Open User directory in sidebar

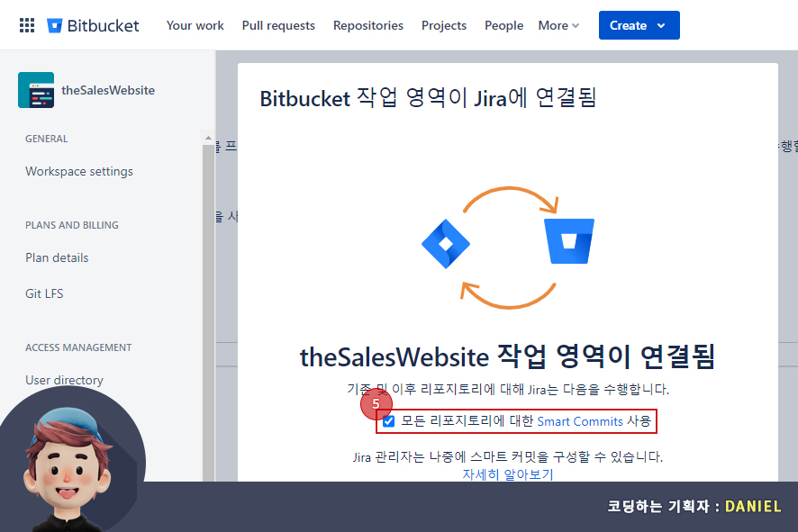click(64, 380)
